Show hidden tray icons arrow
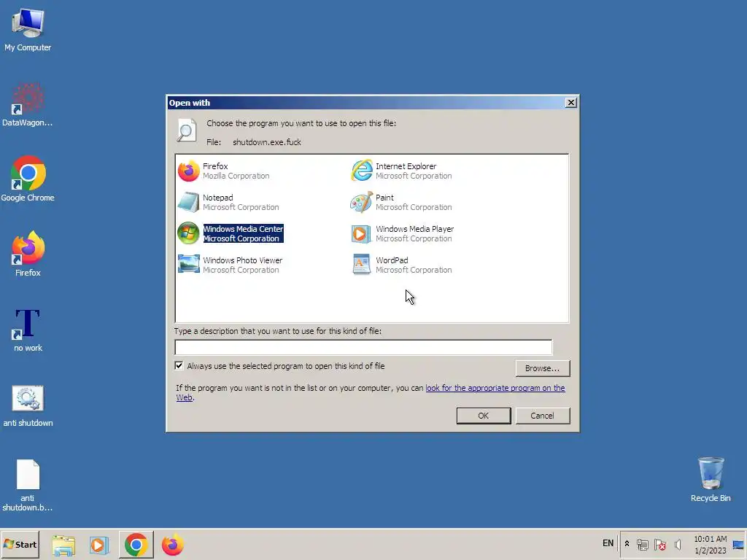Viewport: 747px width, 560px height. click(627, 544)
